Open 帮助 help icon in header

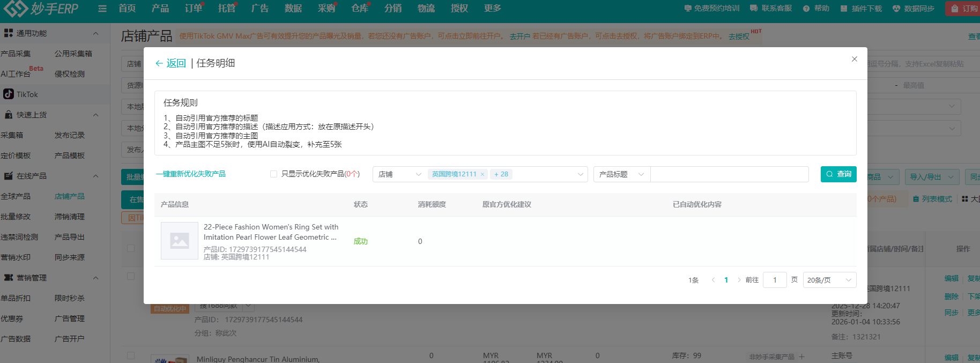[806, 9]
